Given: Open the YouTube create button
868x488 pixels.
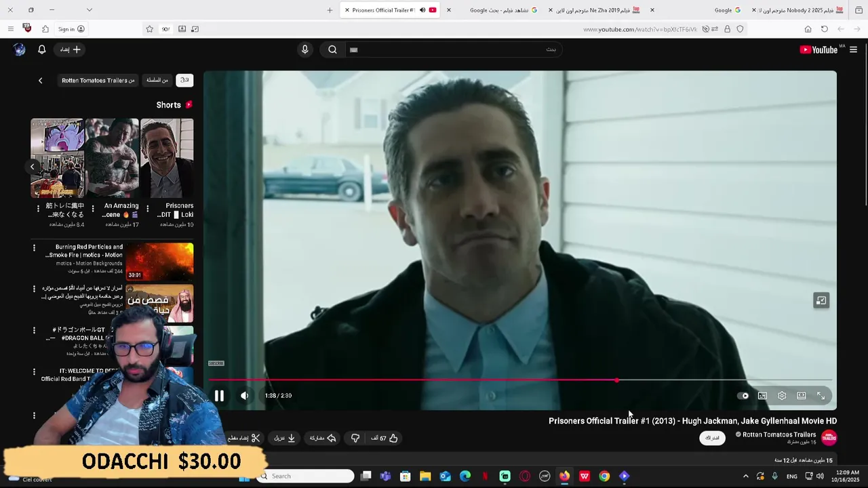Looking at the screenshot, I should pyautogui.click(x=71, y=49).
